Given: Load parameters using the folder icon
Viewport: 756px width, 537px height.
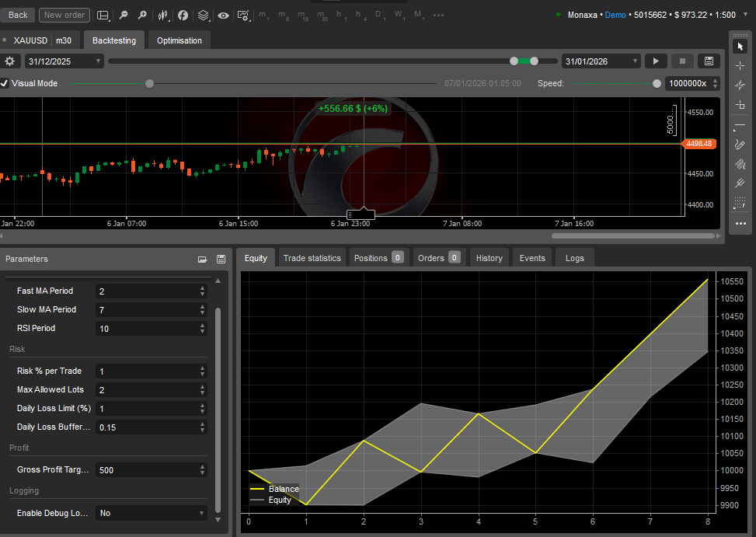Looking at the screenshot, I should [x=203, y=259].
